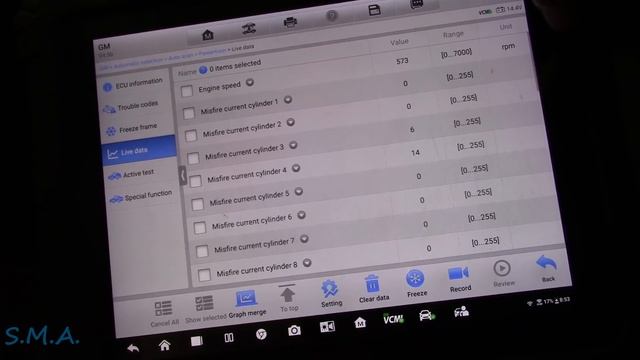Check Misfire current cylinder 4 checkbox
640x360 pixels.
coord(196,181)
